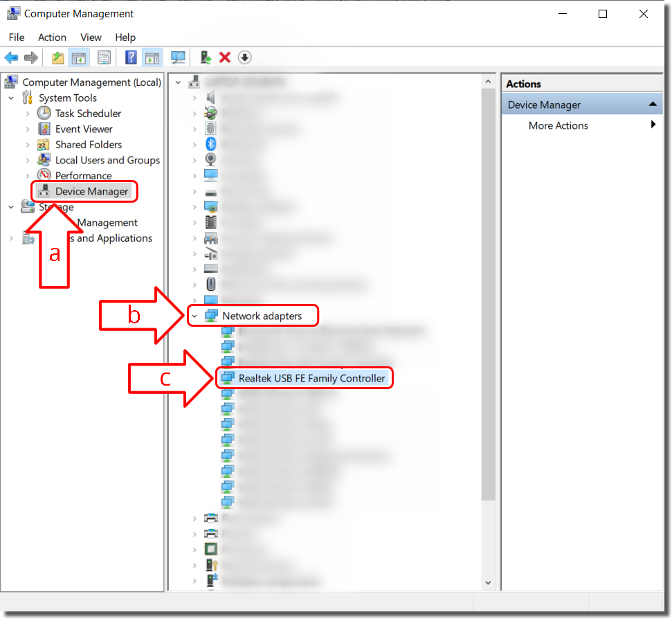Open the Action menu

[x=52, y=37]
